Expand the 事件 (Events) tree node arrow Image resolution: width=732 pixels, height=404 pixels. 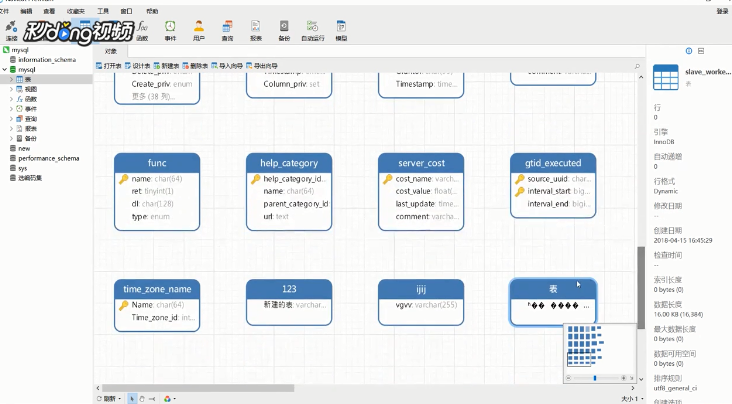pyautogui.click(x=11, y=109)
